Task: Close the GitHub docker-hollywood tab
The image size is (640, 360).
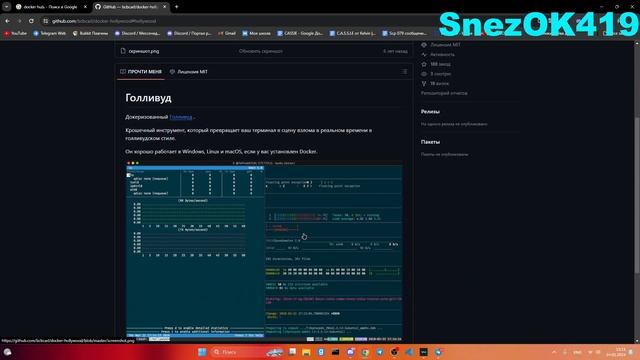Action: [x=164, y=7]
